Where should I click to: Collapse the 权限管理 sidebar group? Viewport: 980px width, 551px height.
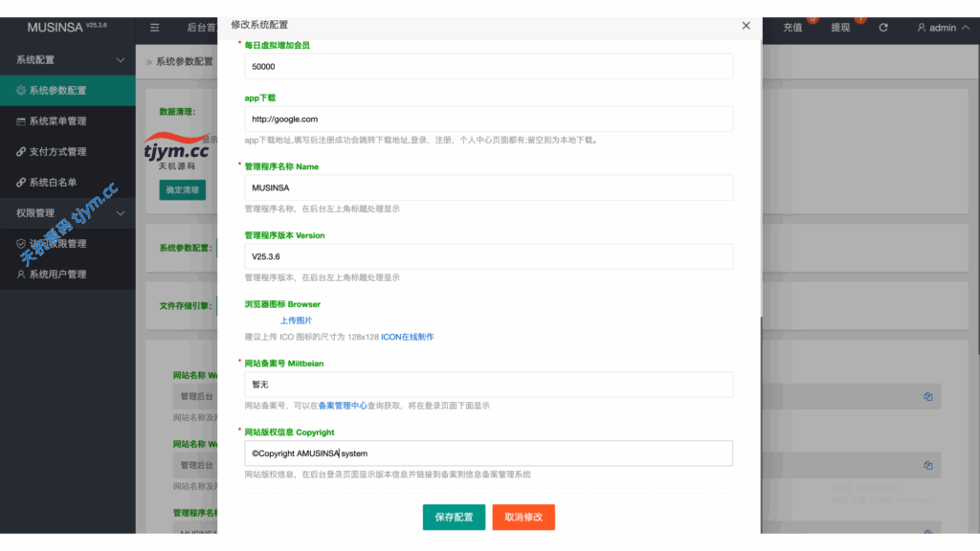(x=120, y=213)
